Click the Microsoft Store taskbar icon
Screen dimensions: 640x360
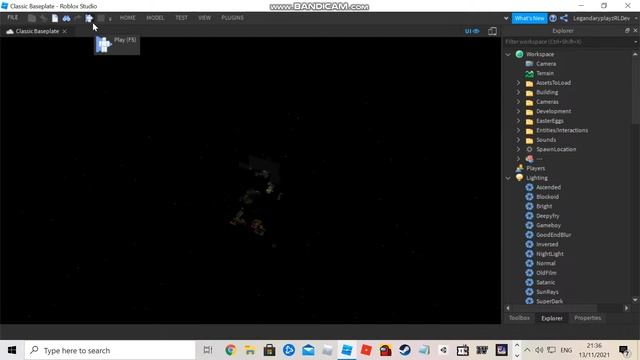point(269,350)
